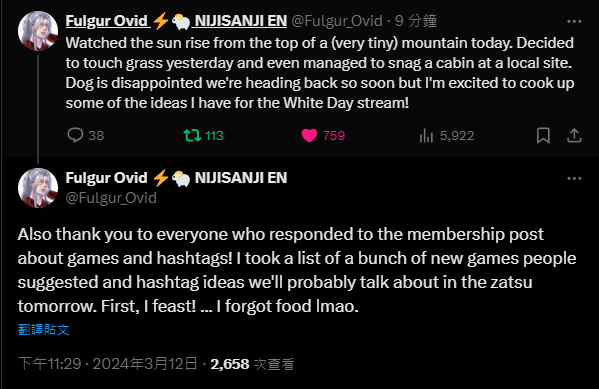
Task: Click the 759 likes count
Action: (334, 136)
